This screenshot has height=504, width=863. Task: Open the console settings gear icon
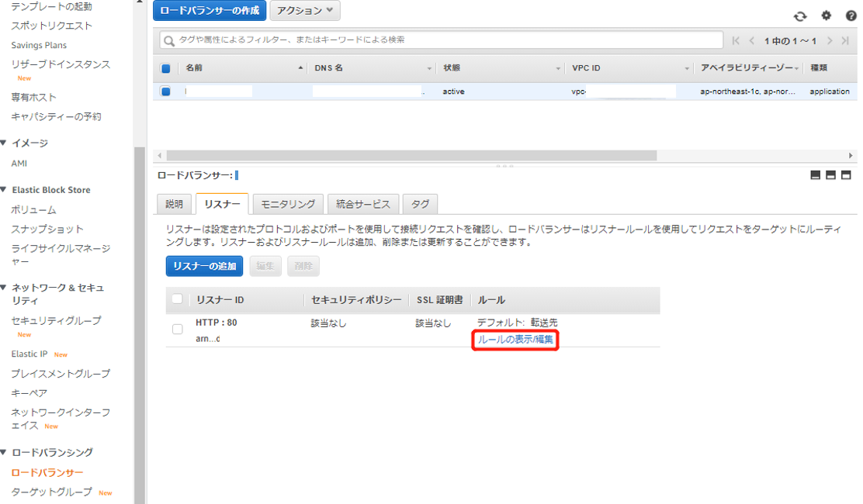827,15
